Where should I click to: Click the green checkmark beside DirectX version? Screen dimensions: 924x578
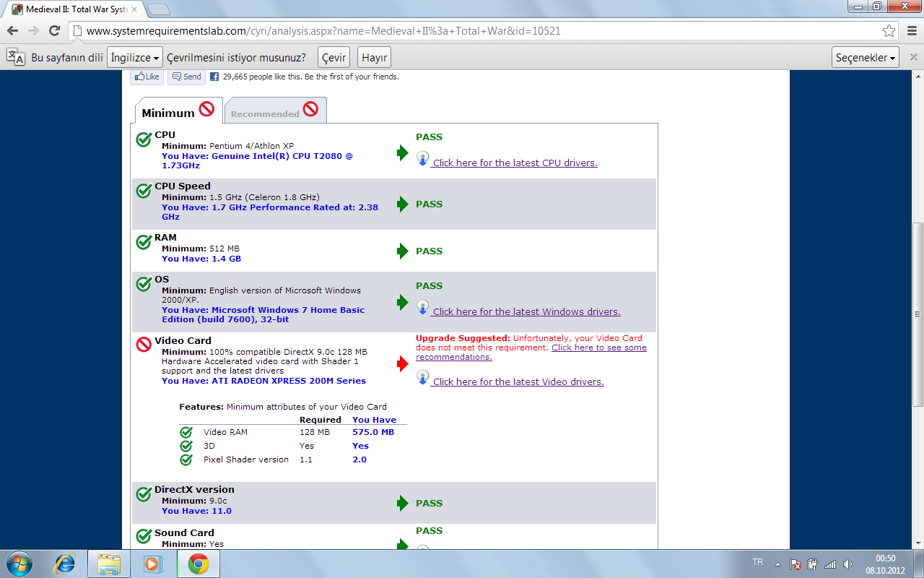click(144, 493)
